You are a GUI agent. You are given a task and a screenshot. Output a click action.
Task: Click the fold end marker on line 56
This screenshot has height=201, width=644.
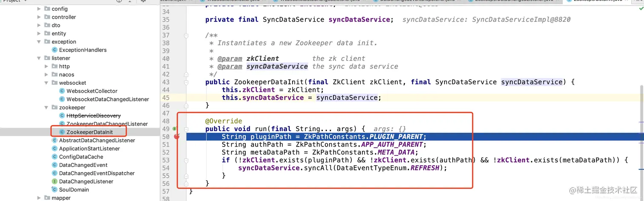186,183
